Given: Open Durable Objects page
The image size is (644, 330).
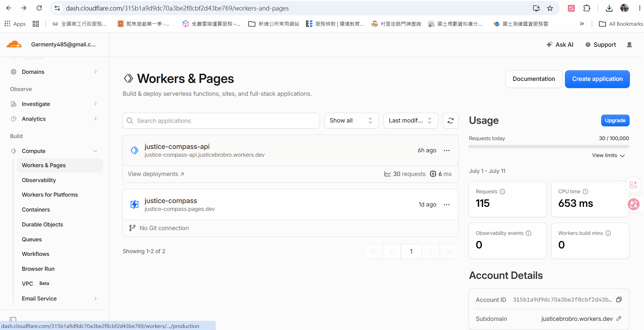Looking at the screenshot, I should coord(42,224).
